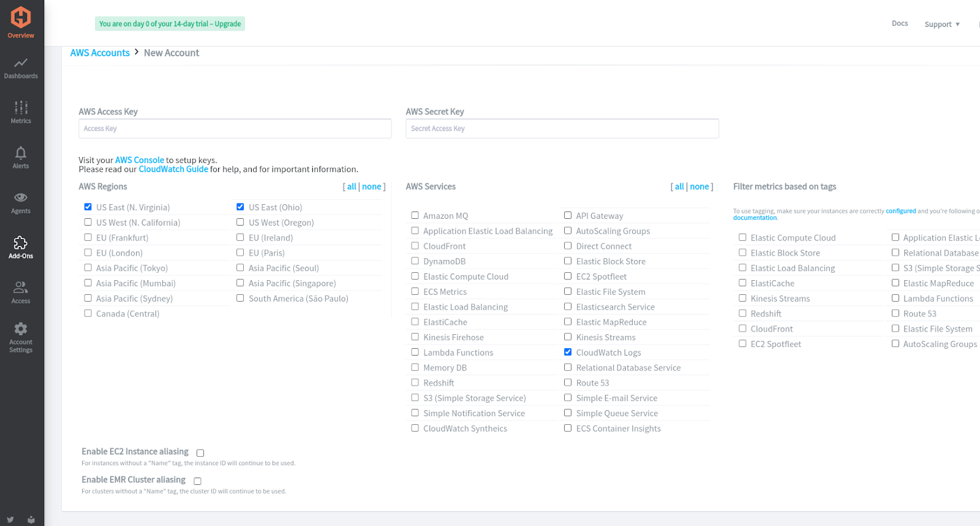
Task: Focus the AWS Secret Key field
Action: pyautogui.click(x=562, y=129)
